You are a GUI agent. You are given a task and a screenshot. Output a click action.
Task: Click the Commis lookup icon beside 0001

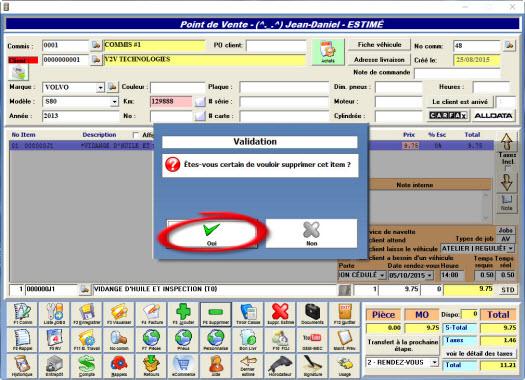point(96,45)
